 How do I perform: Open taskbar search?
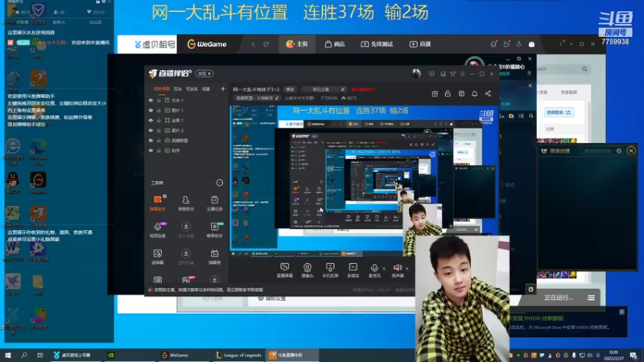[x=24, y=356]
